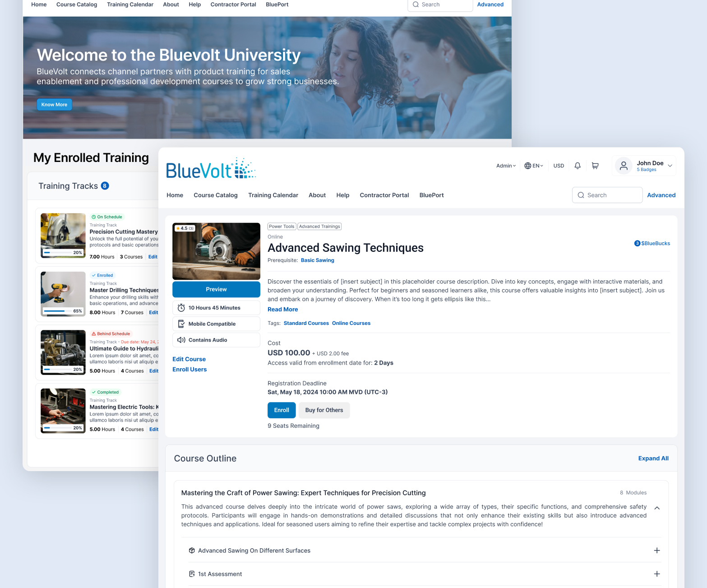Screen dimensions: 707x588
Task: Click Edit on Master Drilling Techniques track
Action: [x=153, y=313]
